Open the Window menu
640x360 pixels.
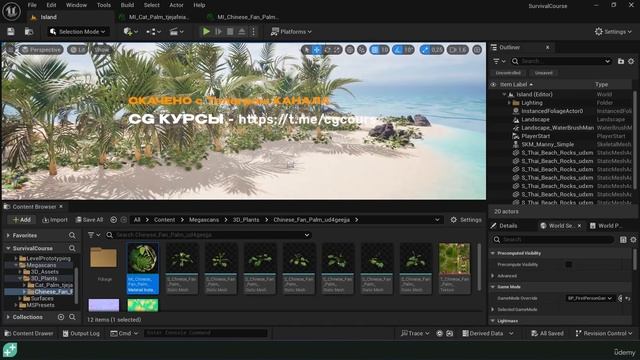(x=76, y=5)
